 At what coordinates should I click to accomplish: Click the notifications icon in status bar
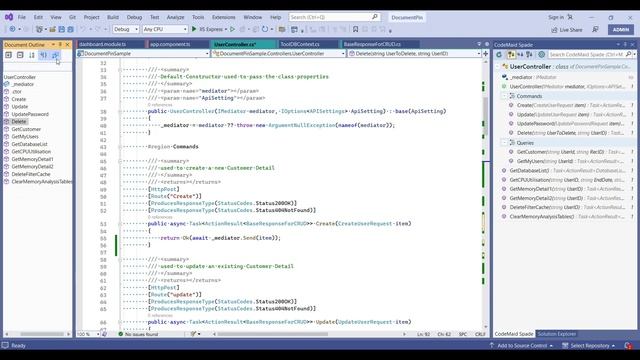pyautogui.click(x=628, y=346)
